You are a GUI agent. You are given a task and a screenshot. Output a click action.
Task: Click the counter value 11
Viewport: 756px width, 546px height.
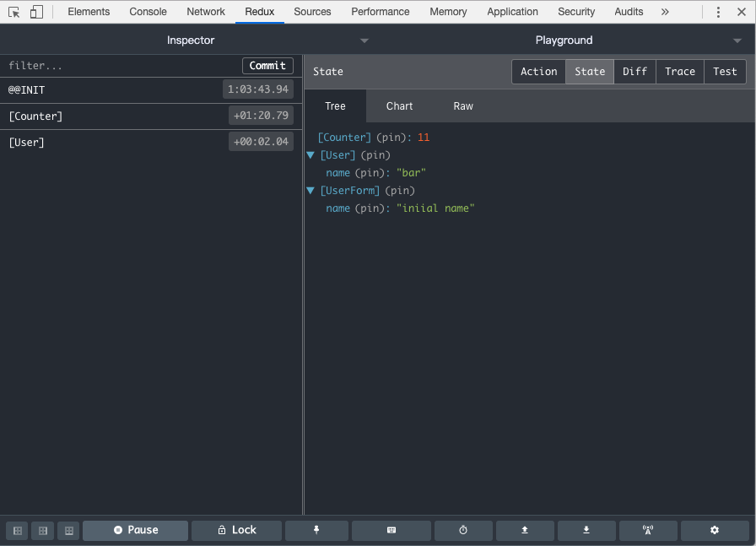point(424,138)
